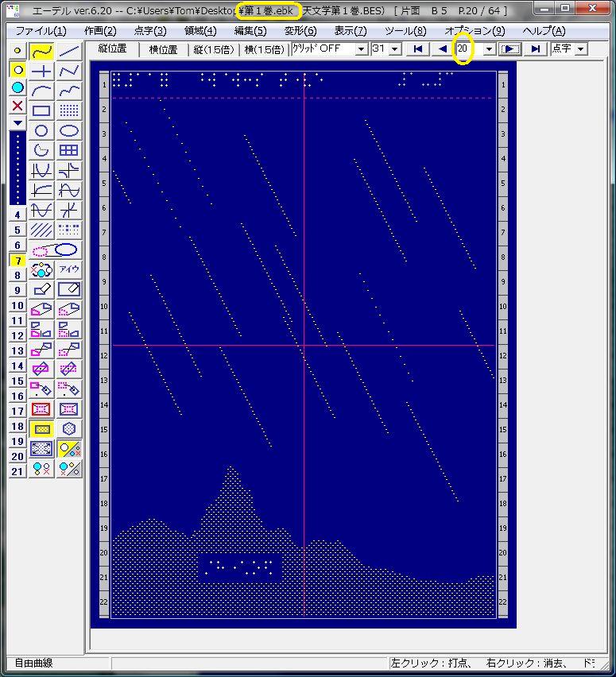Switch to 横位置 view
Screen dimensions: 616x677
pyautogui.click(x=163, y=49)
